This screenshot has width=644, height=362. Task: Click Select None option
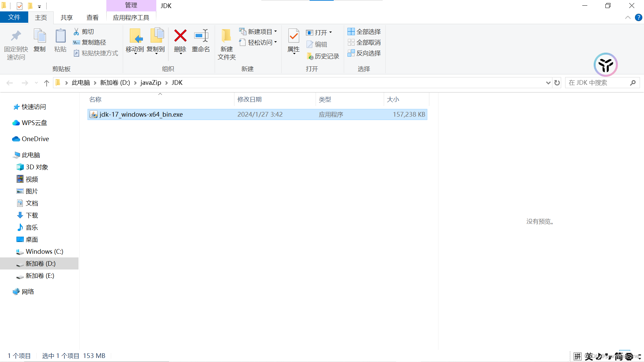(x=364, y=42)
